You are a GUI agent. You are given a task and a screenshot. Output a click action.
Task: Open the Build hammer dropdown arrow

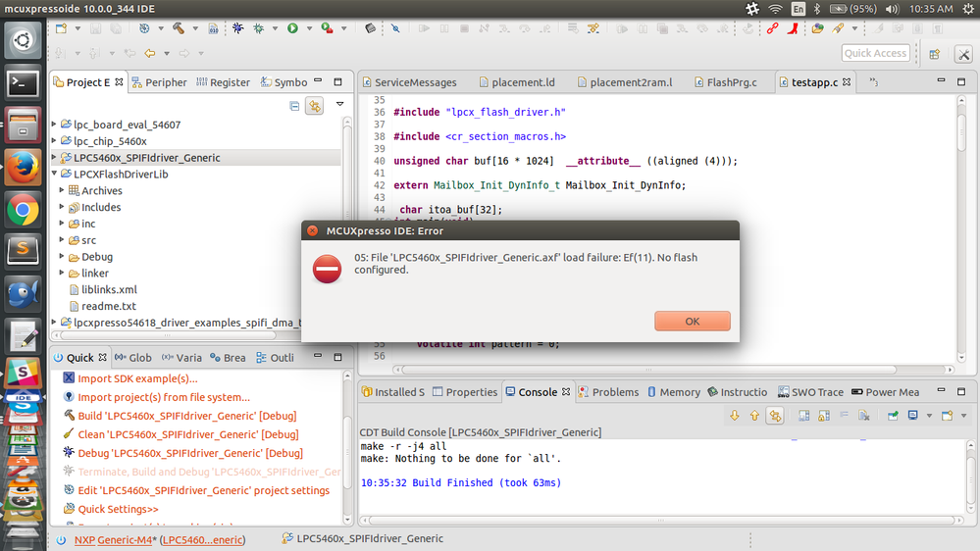[x=195, y=28]
